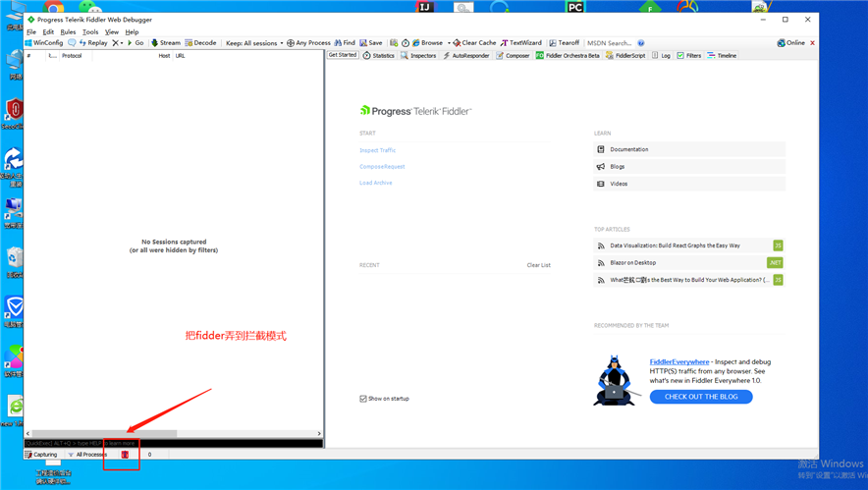Click the screenshot camera icon in toolbar
868x490 pixels.
[394, 42]
